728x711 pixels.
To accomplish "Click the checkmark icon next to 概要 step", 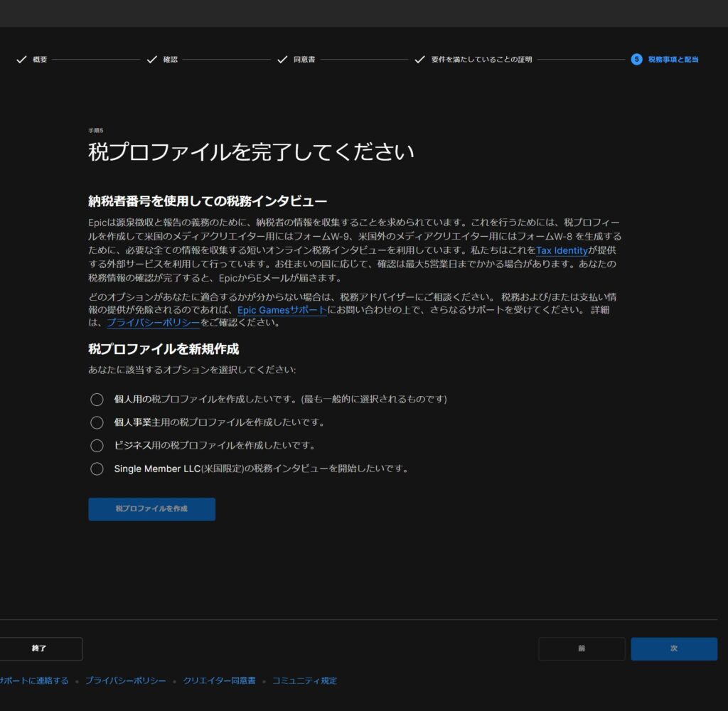I will tap(21, 60).
